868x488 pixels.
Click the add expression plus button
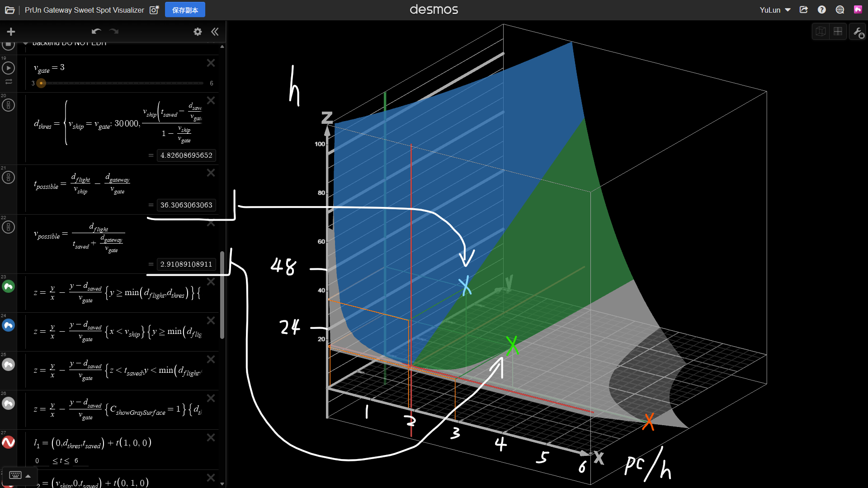[x=11, y=32]
